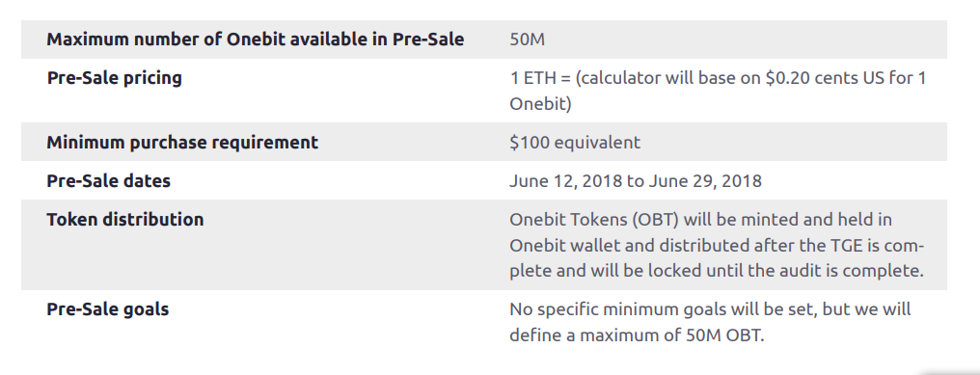Click the 'Onebit)' continuation line in pricing
980x375 pixels.
[x=540, y=104]
